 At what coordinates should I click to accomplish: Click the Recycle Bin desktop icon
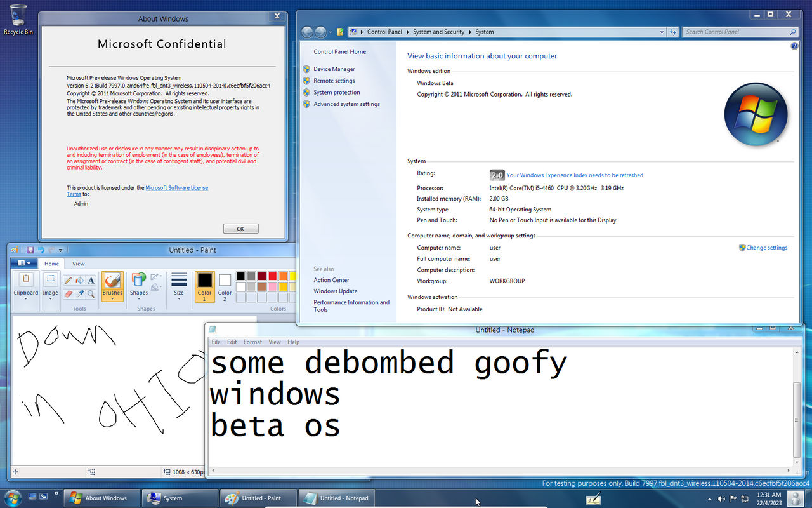[18, 20]
